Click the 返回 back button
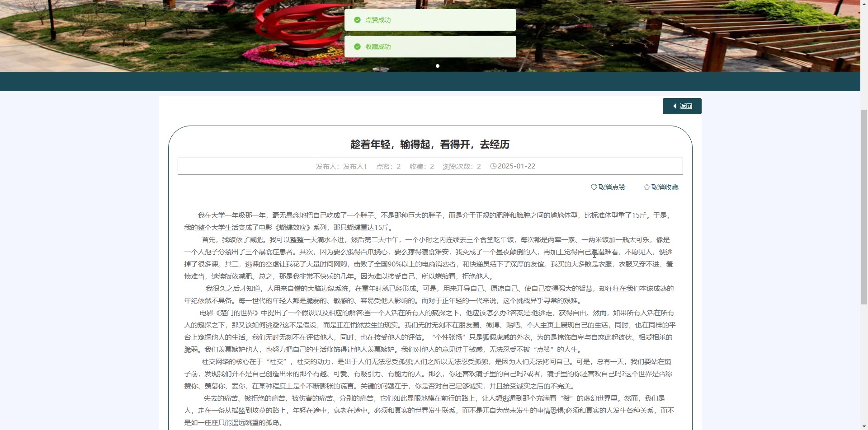 [x=682, y=106]
